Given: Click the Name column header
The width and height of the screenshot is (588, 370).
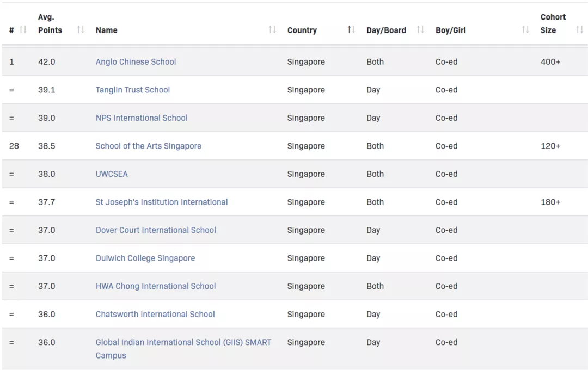Looking at the screenshot, I should pyautogui.click(x=107, y=30).
